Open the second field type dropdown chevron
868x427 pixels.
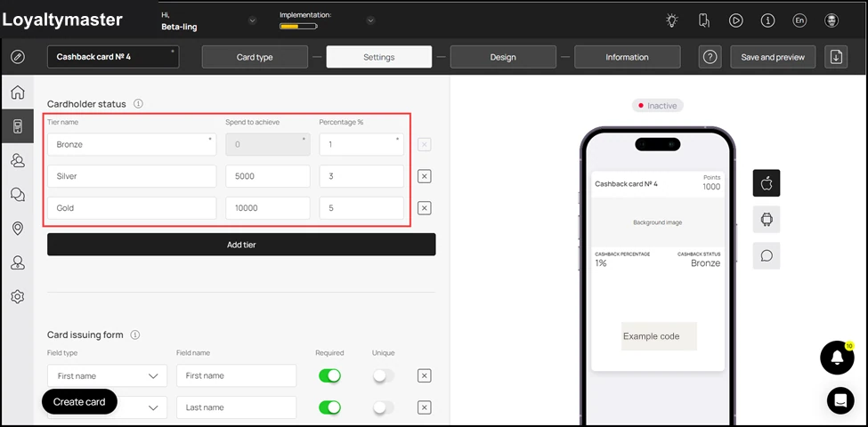(x=153, y=407)
